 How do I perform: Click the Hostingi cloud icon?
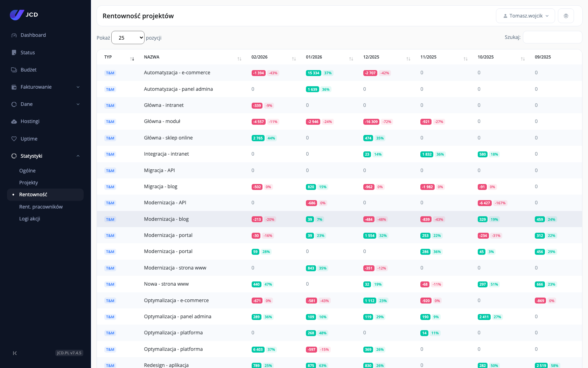(14, 121)
